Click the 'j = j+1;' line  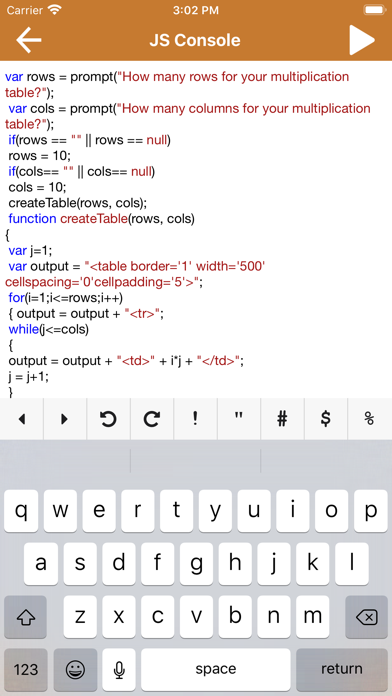click(29, 376)
